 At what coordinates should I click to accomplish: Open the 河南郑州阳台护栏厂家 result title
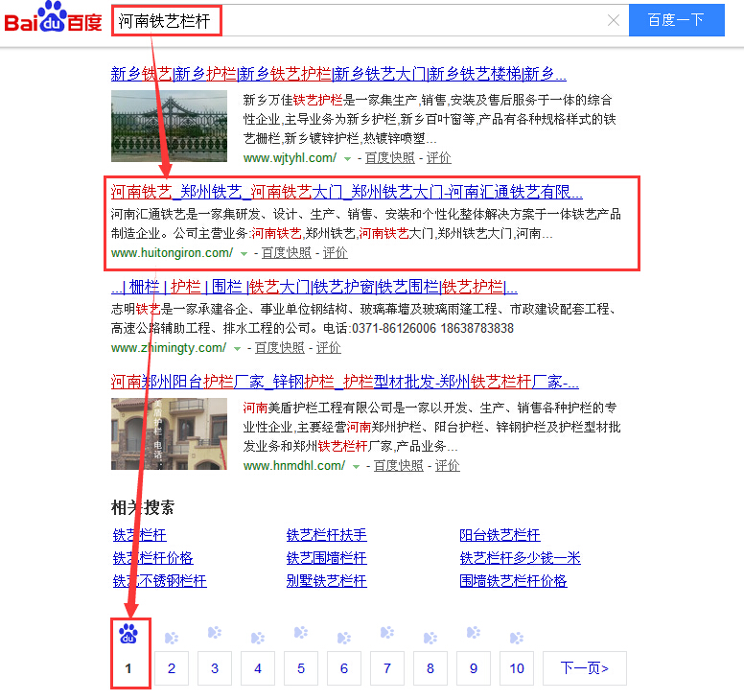(344, 382)
